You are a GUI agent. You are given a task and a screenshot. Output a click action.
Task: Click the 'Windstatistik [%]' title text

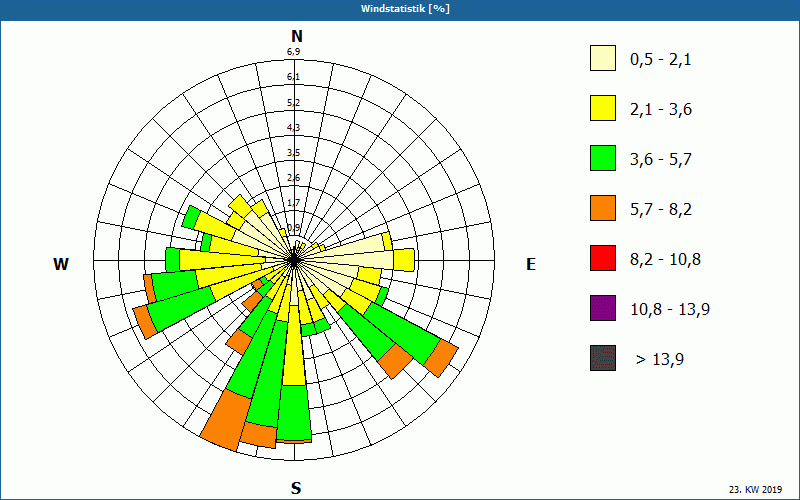pos(405,9)
